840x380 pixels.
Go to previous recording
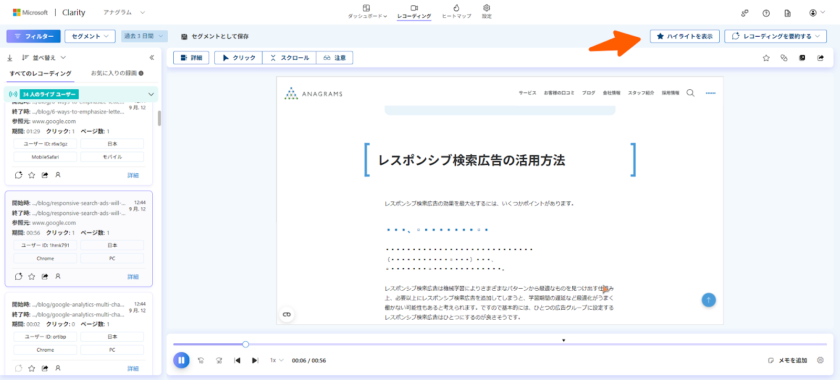coord(237,360)
